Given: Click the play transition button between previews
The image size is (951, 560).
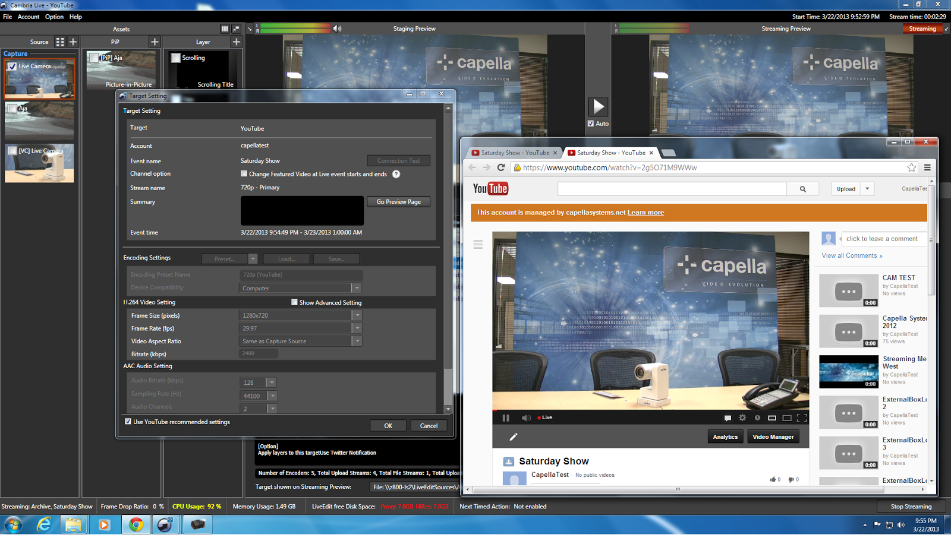Looking at the screenshot, I should 598,107.
